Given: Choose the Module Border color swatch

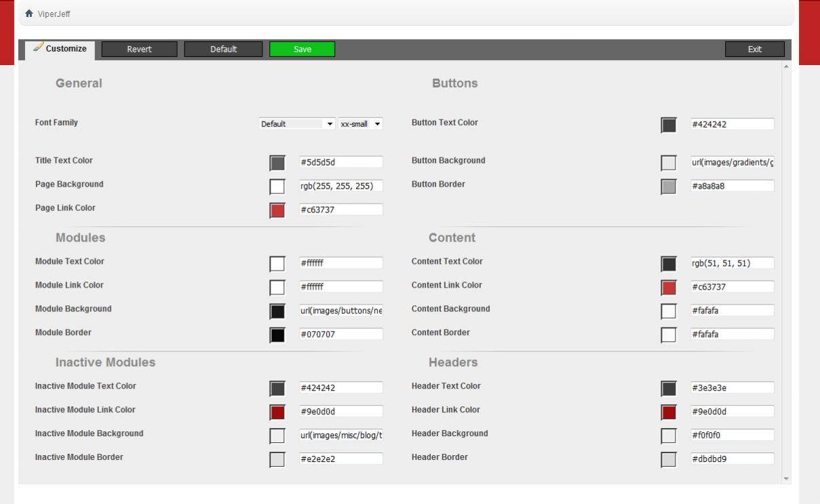Looking at the screenshot, I should [x=277, y=334].
